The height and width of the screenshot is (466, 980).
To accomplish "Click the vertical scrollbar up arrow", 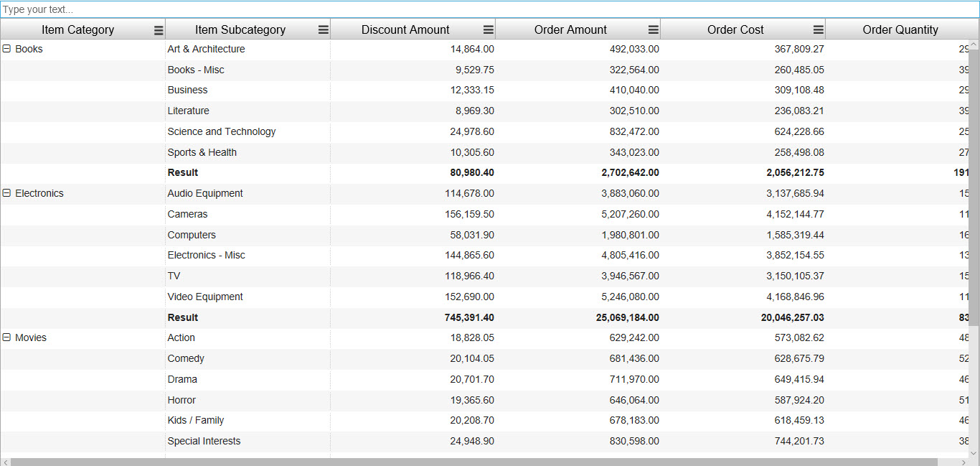I will pyautogui.click(x=974, y=45).
